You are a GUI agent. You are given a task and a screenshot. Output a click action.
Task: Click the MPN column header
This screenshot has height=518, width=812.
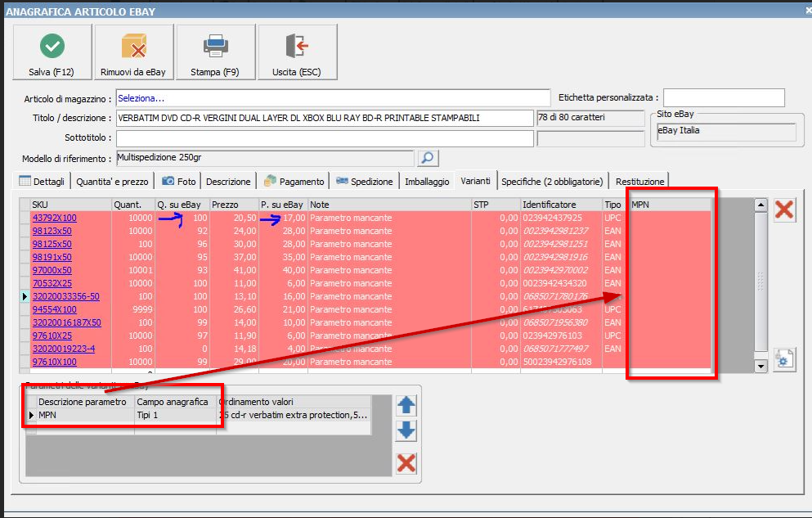670,205
